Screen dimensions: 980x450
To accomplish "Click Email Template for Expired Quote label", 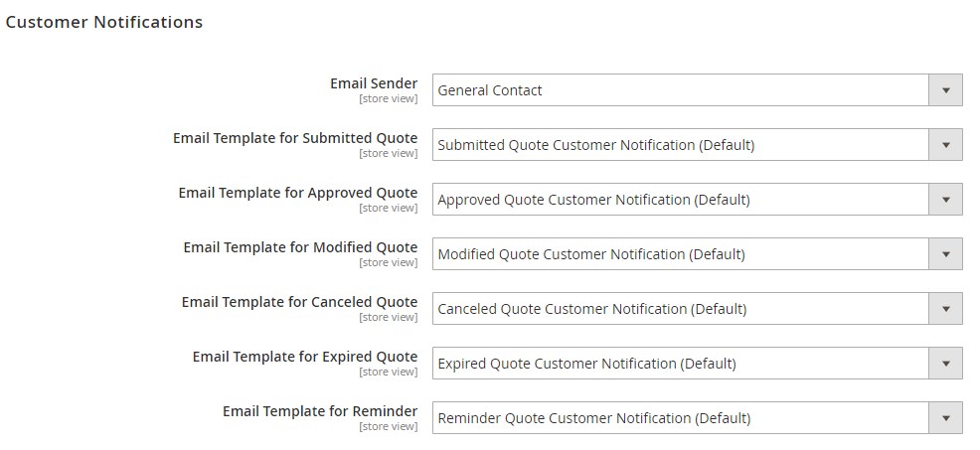I will tap(305, 357).
